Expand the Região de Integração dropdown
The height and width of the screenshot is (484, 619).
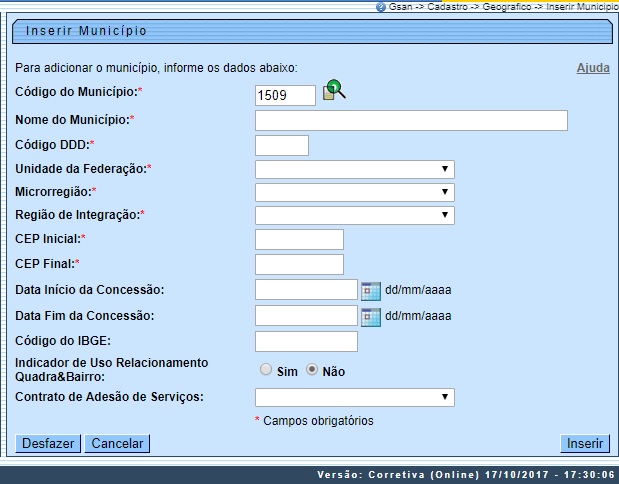point(355,215)
